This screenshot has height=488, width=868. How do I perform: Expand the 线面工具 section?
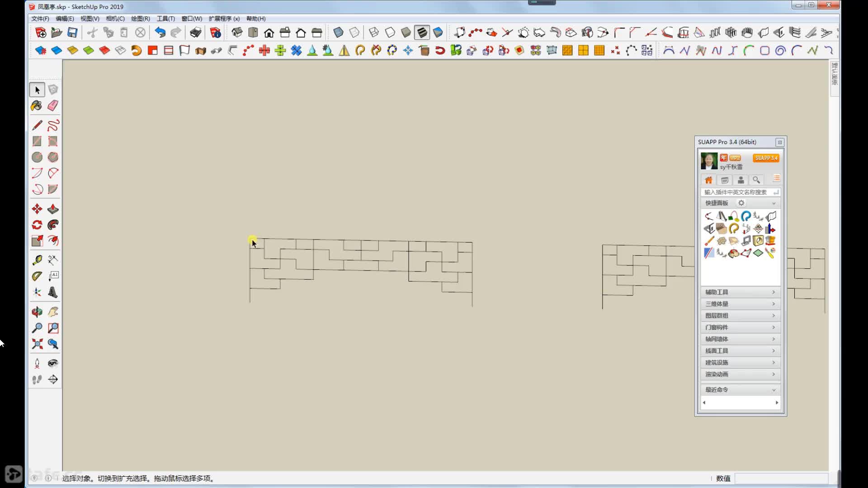pos(740,351)
